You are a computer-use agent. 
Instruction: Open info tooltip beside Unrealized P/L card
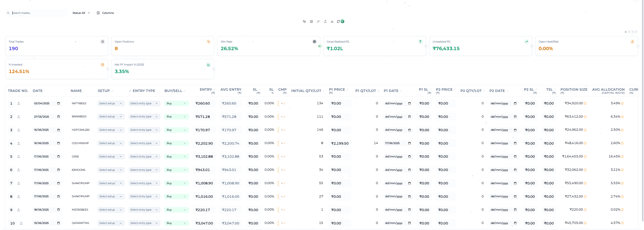pyautogui.click(x=532, y=46)
